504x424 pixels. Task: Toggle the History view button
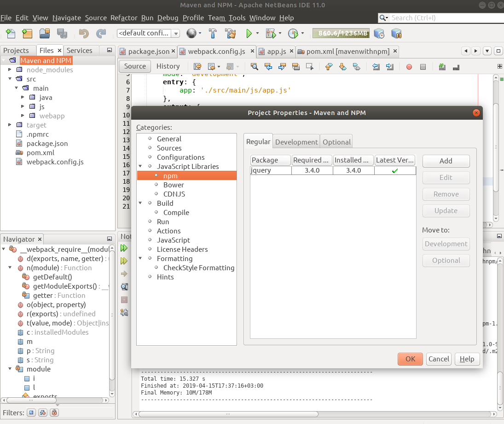coord(168,66)
